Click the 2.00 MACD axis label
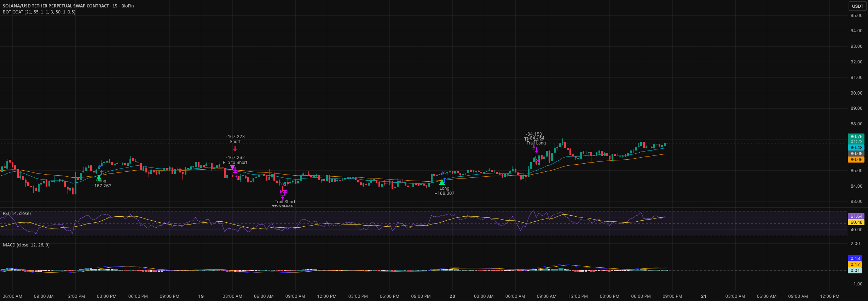Screen dimensions: 868x301 (x=855, y=244)
